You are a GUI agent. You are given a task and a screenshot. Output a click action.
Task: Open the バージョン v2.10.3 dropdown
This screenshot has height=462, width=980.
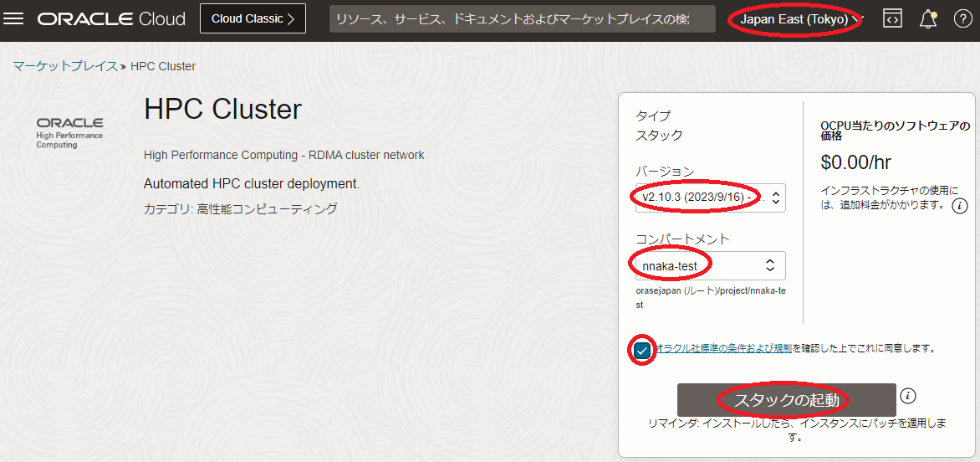tap(710, 198)
